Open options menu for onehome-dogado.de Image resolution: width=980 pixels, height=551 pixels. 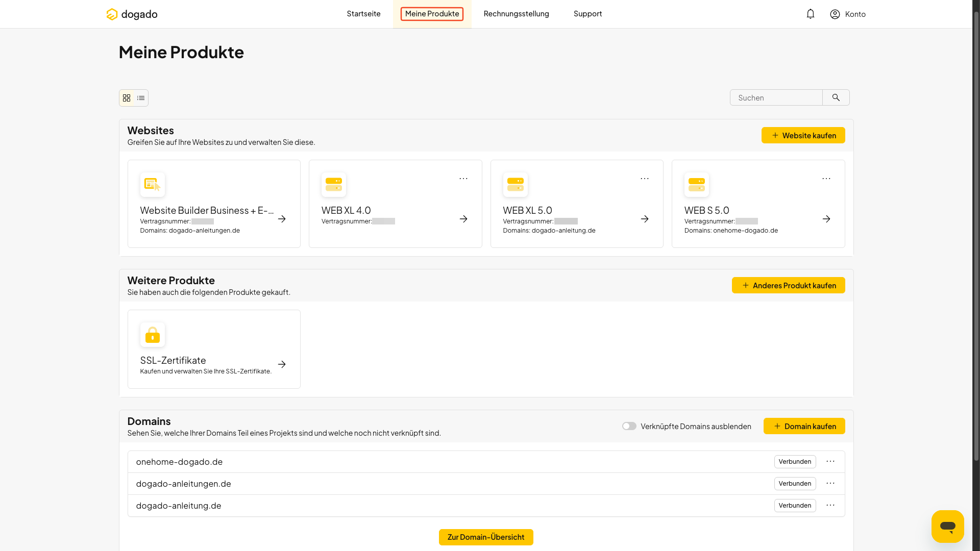click(x=830, y=461)
